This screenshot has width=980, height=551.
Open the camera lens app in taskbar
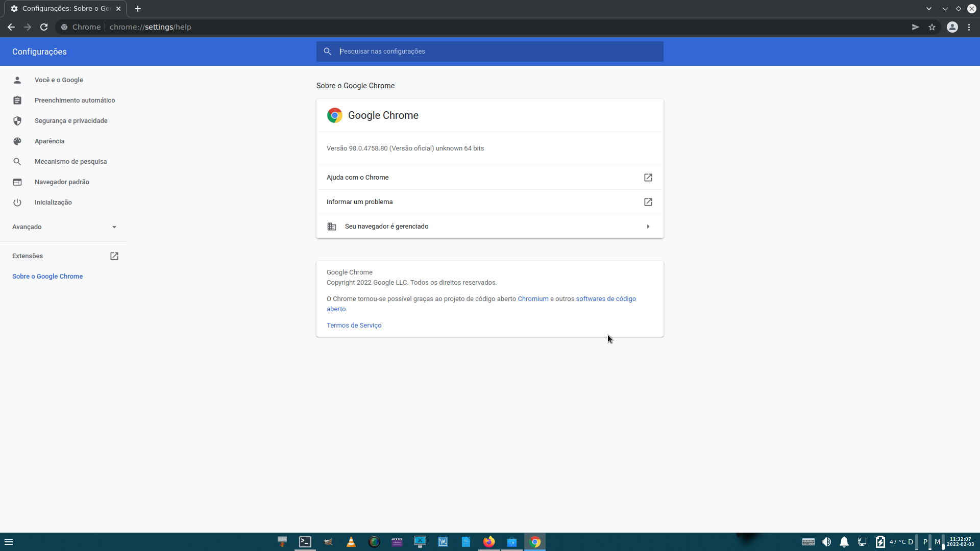(374, 542)
